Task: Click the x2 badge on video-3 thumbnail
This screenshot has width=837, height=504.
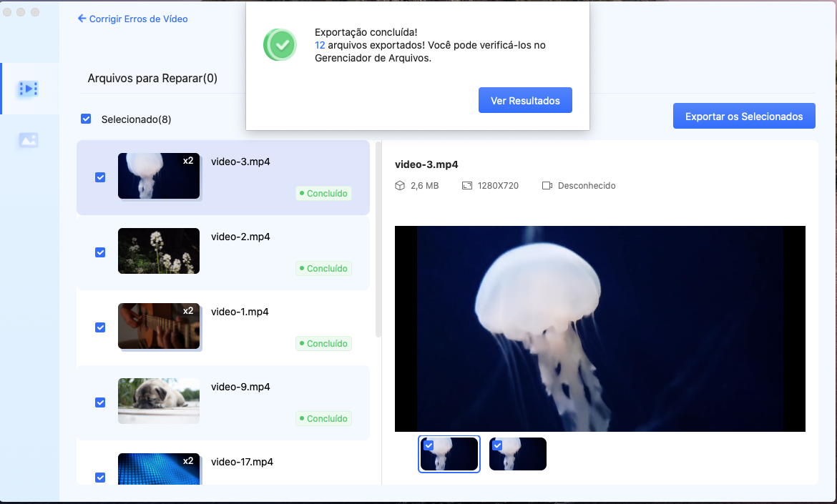Action: point(188,161)
